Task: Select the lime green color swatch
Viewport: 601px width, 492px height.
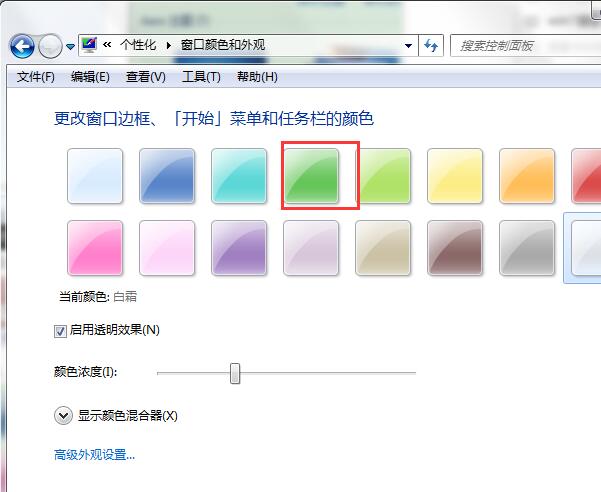Action: pyautogui.click(x=384, y=176)
